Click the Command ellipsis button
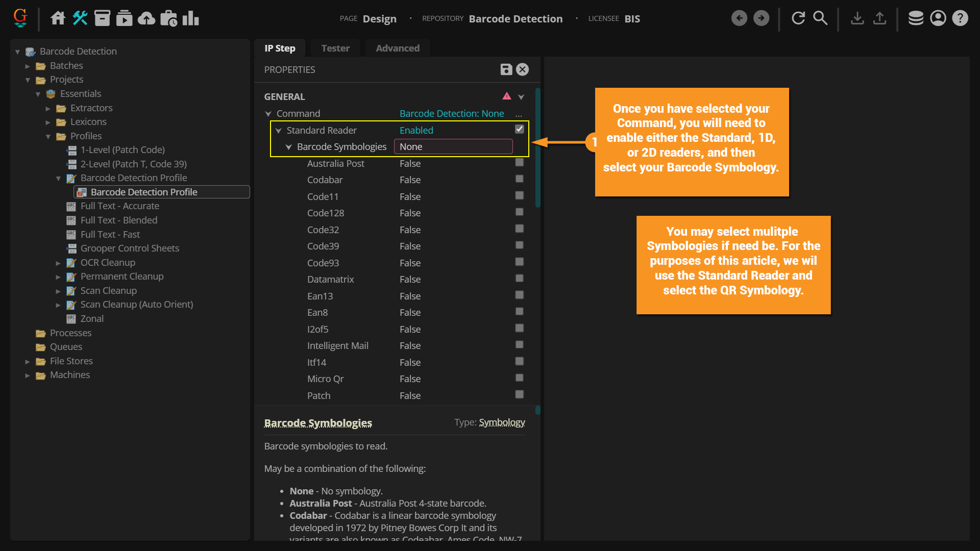Image resolution: width=980 pixels, height=551 pixels. pyautogui.click(x=519, y=114)
